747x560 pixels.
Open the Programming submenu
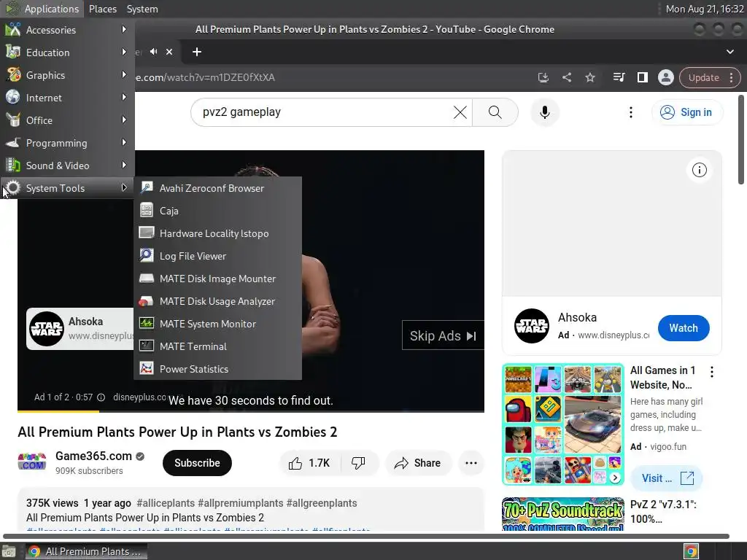point(67,143)
